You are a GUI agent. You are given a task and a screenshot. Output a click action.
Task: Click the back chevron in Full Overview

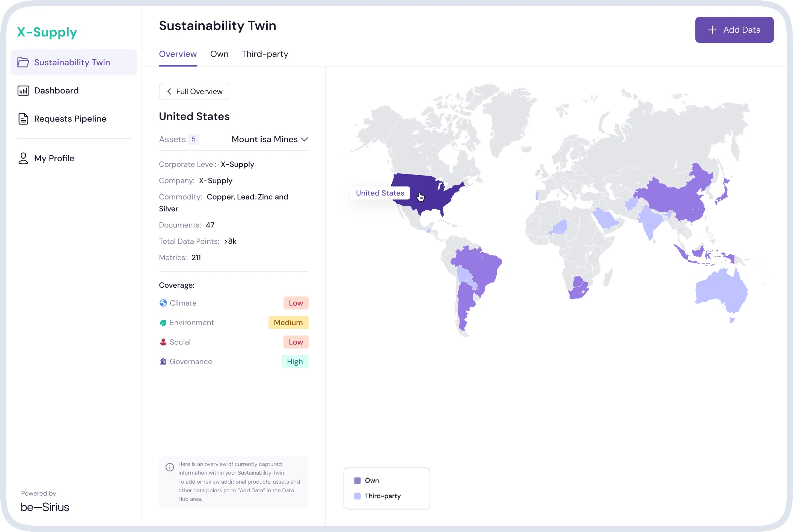(169, 92)
